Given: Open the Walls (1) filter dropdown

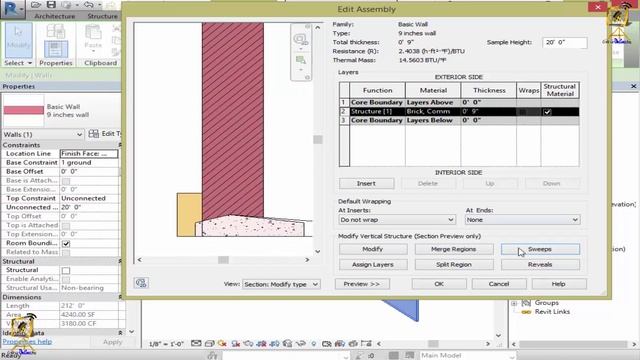Looking at the screenshot, I should (43, 134).
